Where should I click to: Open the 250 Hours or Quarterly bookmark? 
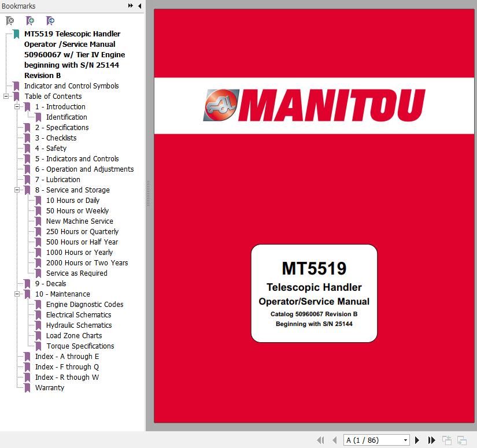[x=82, y=231]
